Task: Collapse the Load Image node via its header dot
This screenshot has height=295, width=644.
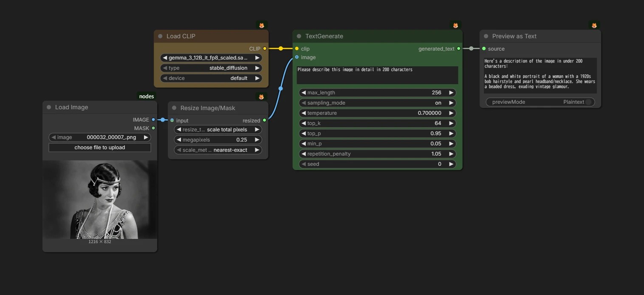Action: 49,108
